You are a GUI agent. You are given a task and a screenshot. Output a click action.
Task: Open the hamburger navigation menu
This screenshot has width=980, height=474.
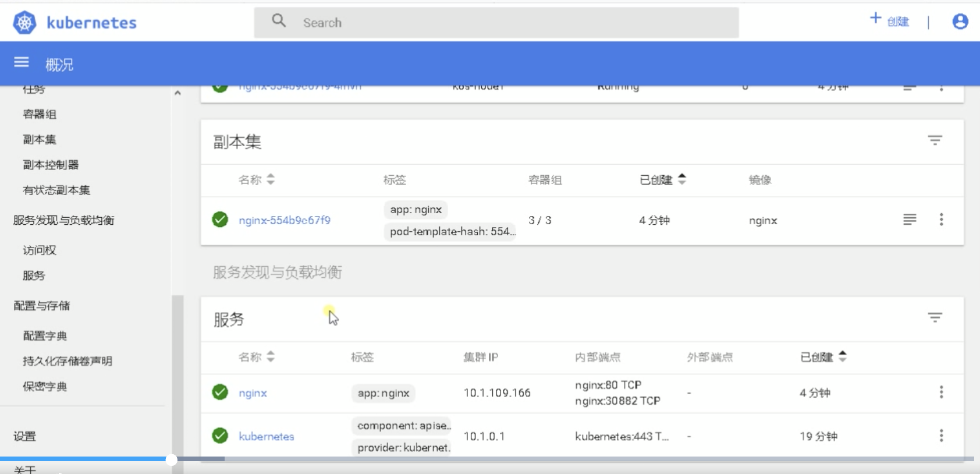22,62
